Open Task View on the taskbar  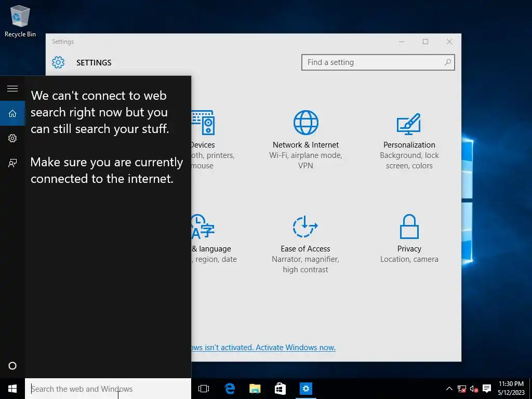204,389
